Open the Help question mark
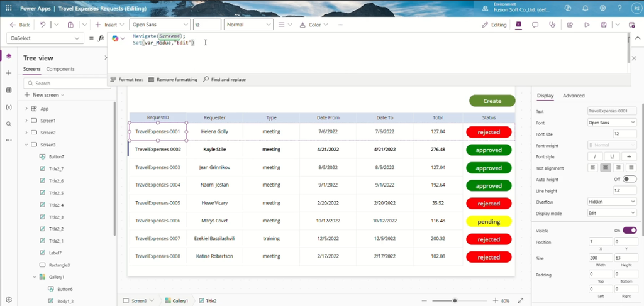The width and height of the screenshot is (644, 306). pos(619,8)
